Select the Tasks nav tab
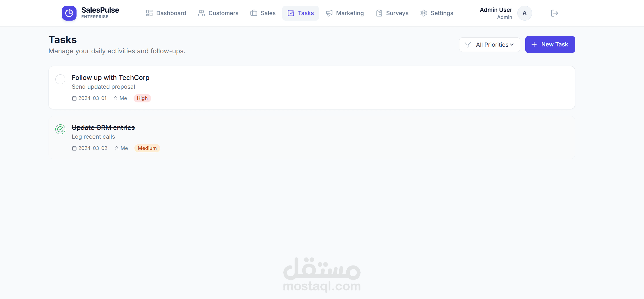 coord(301,13)
